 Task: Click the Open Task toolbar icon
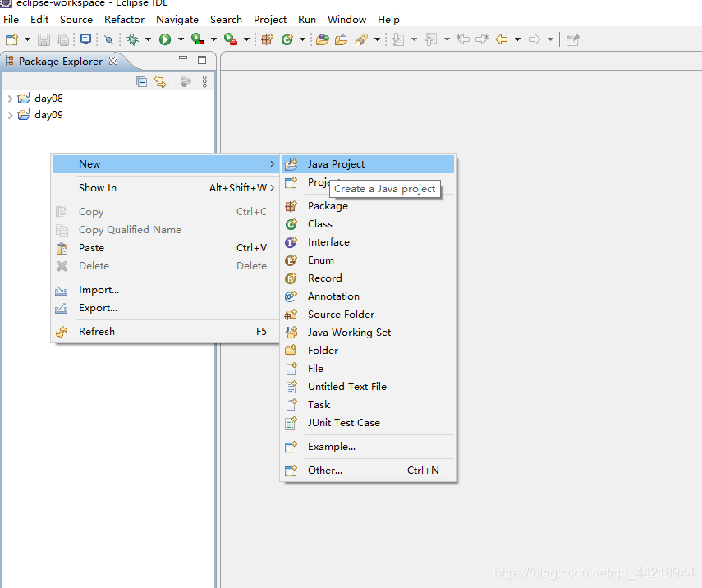pyautogui.click(x=342, y=40)
